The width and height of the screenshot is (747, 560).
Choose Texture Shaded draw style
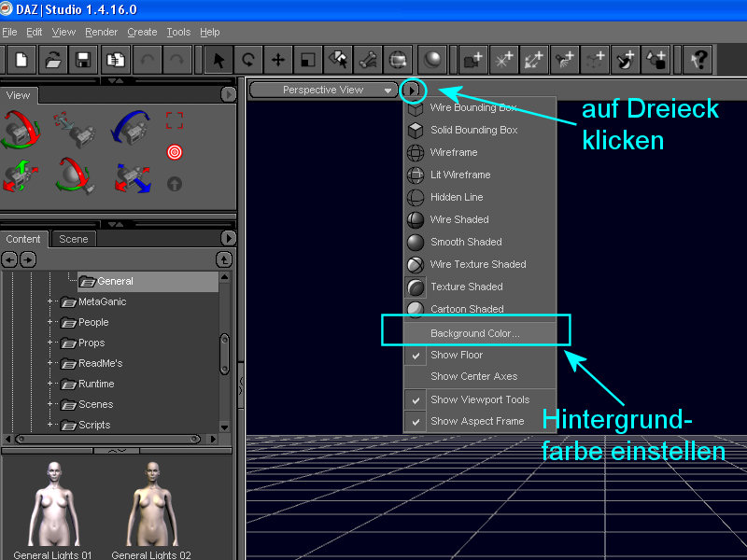coord(480,287)
